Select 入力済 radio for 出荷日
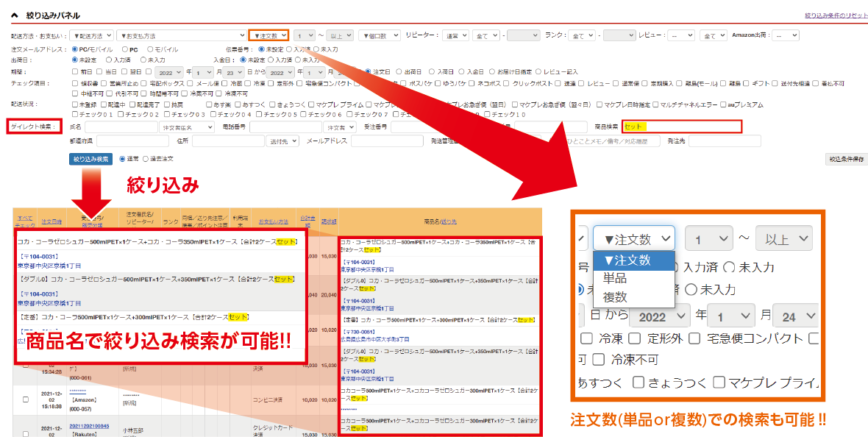This screenshot has height=437, width=868. (109, 60)
